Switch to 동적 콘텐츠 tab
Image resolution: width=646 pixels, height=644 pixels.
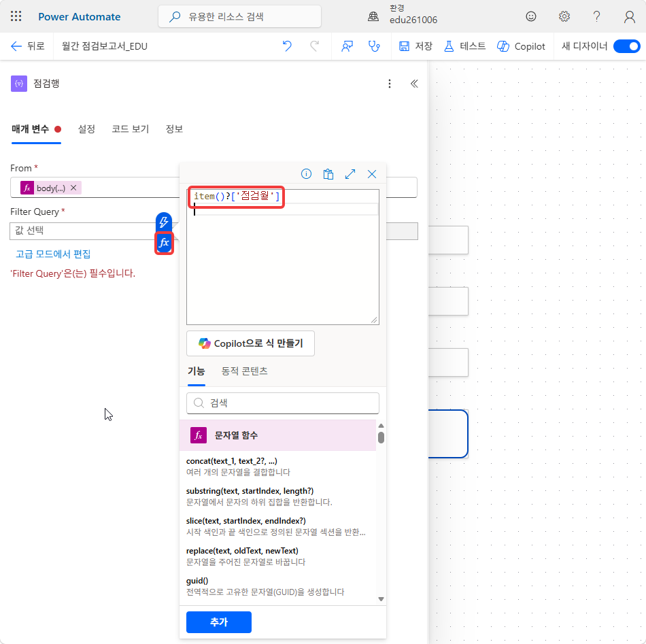(244, 371)
